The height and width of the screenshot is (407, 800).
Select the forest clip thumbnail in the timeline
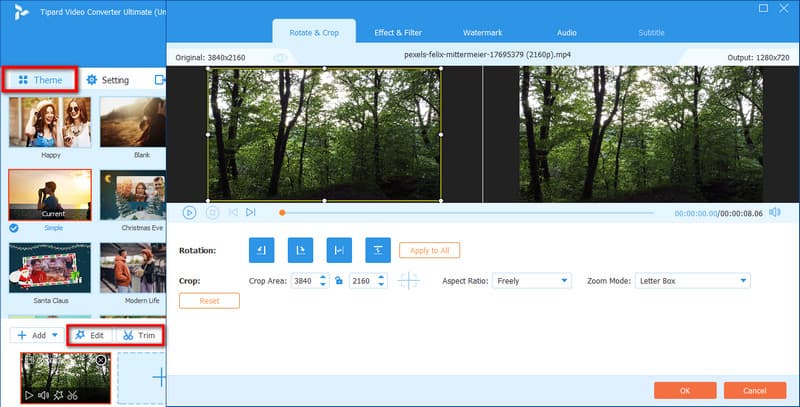coord(65,377)
